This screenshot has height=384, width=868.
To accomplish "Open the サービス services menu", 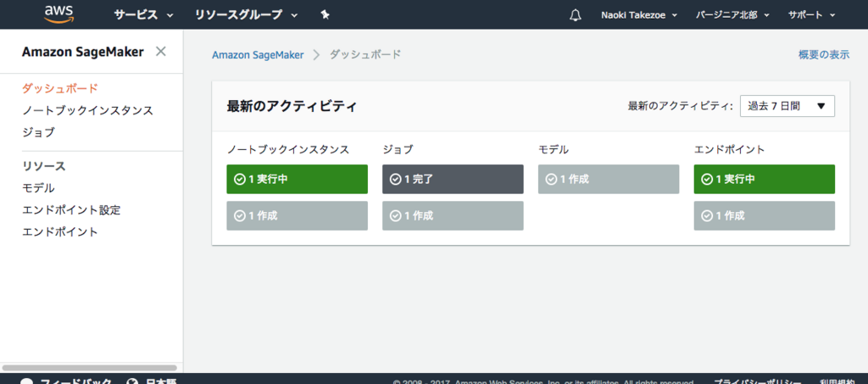I will [x=144, y=15].
